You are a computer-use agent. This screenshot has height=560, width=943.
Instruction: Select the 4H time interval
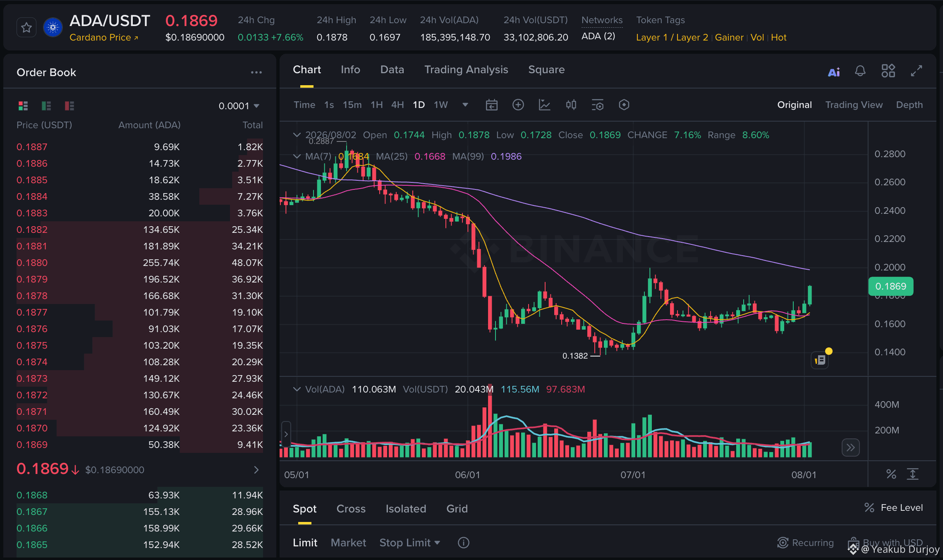397,105
